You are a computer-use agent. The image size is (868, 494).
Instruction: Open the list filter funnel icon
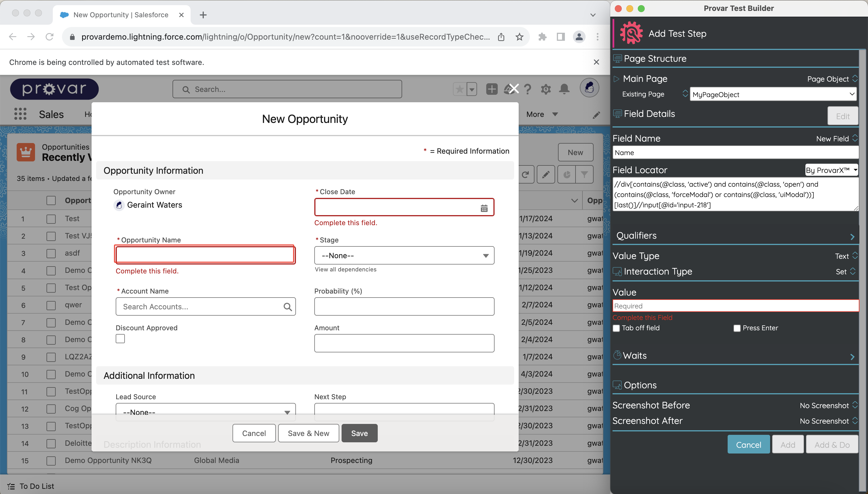(584, 174)
